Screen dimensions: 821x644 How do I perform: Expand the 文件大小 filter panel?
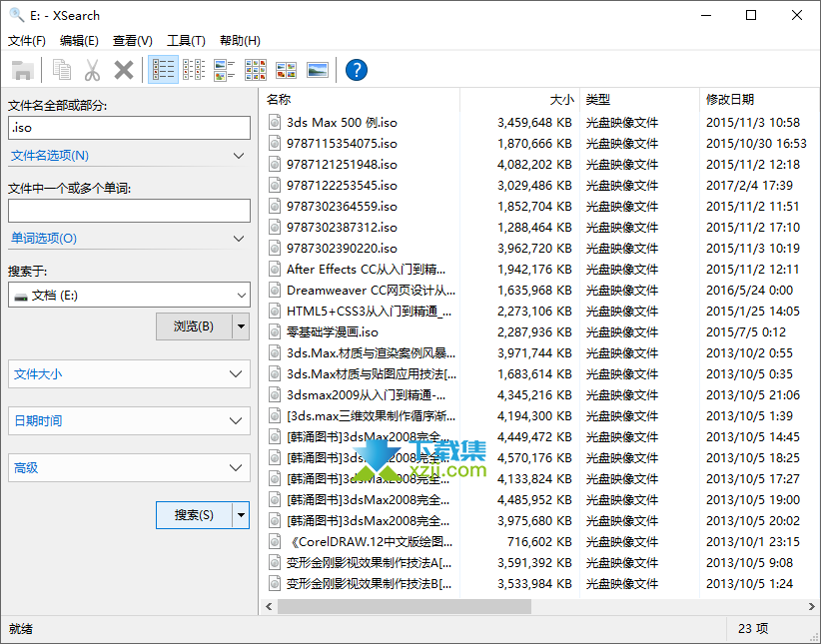(129, 373)
